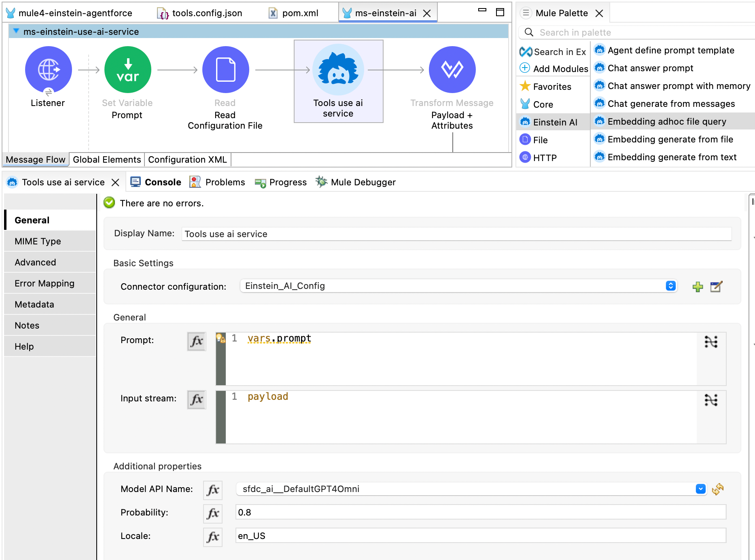Toggle expression mode for Prompt
This screenshot has width=755, height=560.
pos(197,341)
